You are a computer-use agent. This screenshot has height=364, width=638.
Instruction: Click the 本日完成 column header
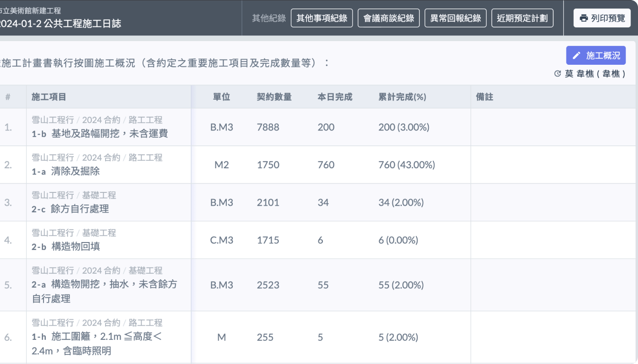pos(335,97)
